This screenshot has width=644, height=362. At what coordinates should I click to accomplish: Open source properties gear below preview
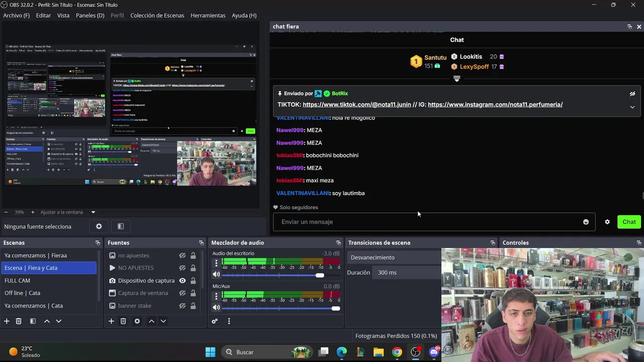click(x=99, y=226)
